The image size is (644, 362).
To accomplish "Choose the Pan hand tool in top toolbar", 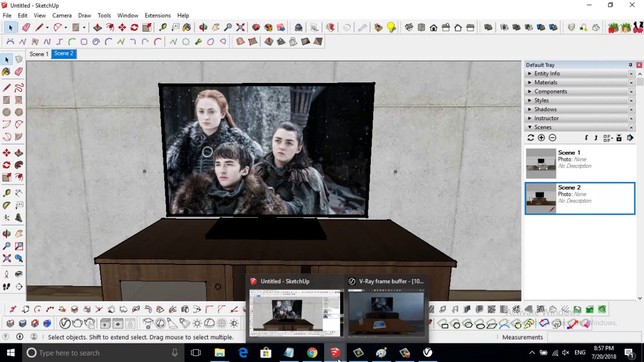I will (216, 28).
